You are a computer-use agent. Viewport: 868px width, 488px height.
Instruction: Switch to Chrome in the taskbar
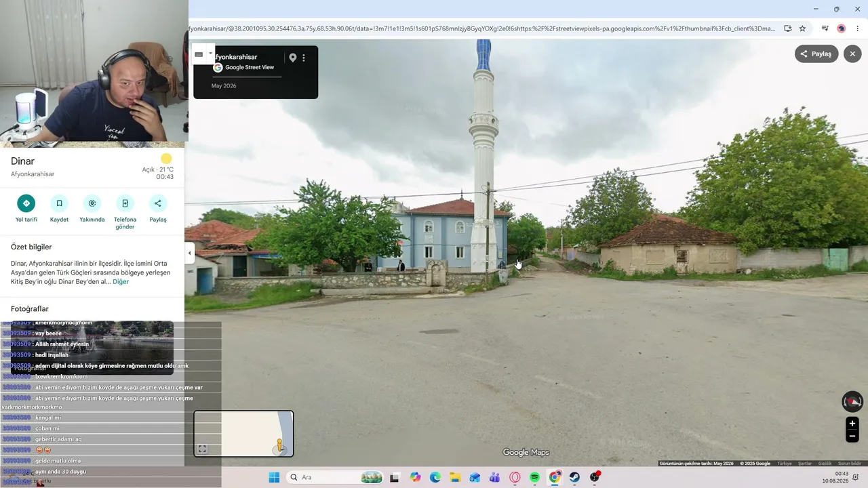tap(555, 477)
